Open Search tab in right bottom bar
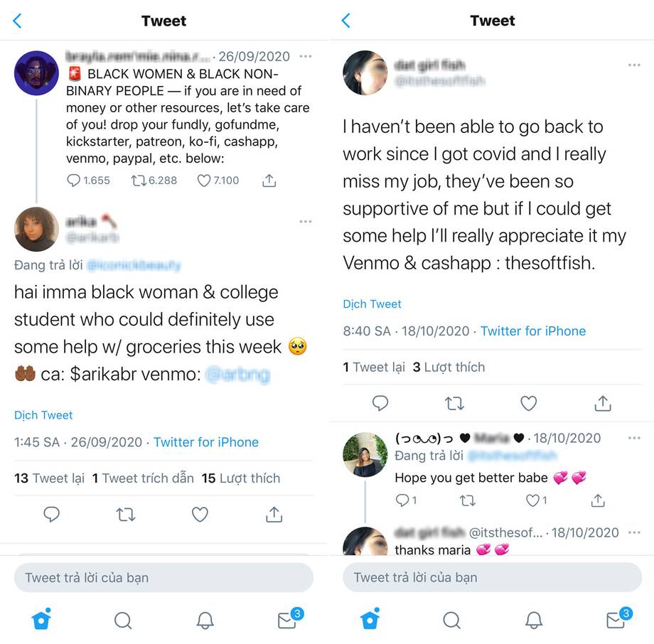This screenshot has height=644, width=654. [x=451, y=620]
